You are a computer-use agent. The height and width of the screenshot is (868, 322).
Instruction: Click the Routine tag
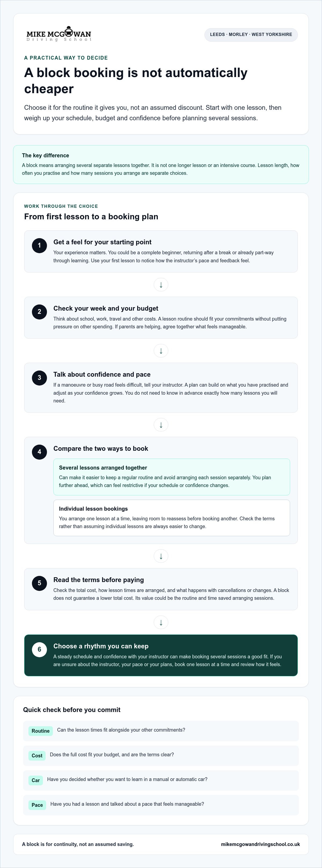(x=41, y=731)
